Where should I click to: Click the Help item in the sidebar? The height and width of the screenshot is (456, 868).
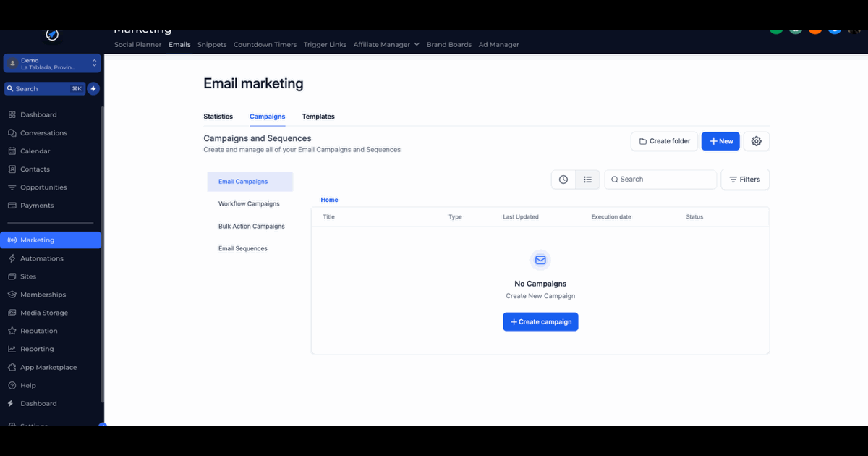pos(27,385)
